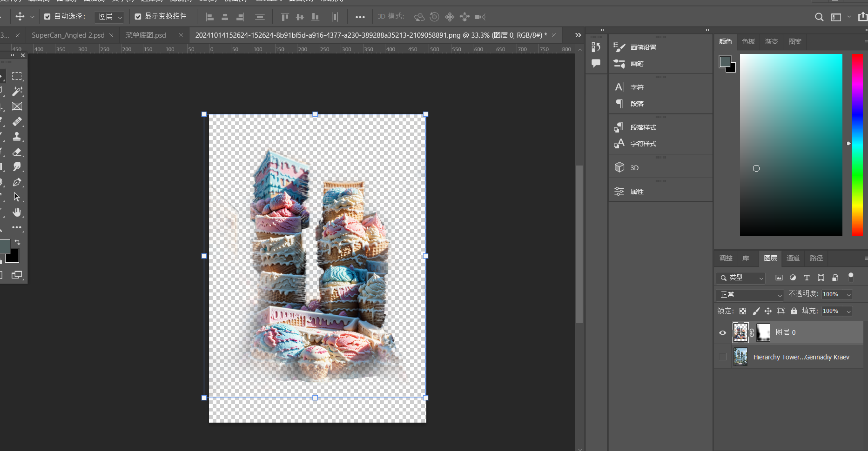Select the Hand tool
Image resolution: width=868 pixels, height=451 pixels.
point(17,212)
